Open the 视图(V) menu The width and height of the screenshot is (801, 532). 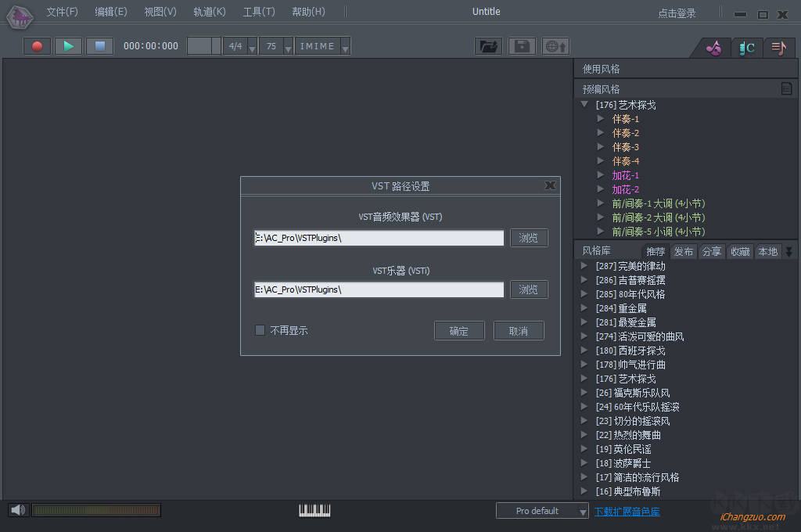pos(160,12)
